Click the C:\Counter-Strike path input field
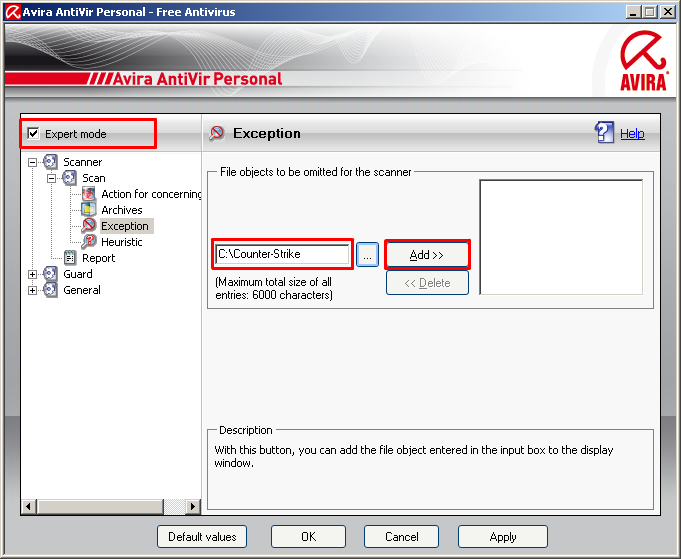This screenshot has height=559, width=681. pos(282,254)
